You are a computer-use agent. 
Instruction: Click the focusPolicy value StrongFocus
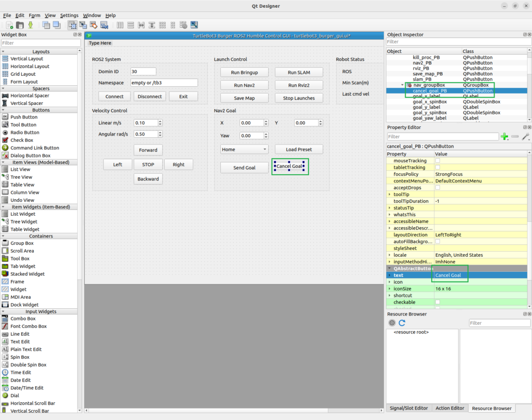pyautogui.click(x=449, y=174)
